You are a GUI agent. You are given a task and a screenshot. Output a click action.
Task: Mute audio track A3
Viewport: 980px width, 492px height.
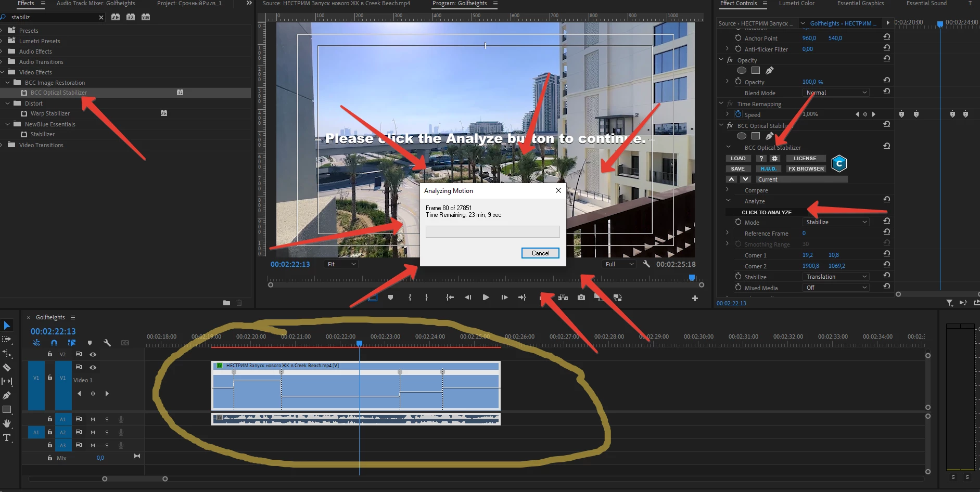click(x=93, y=445)
